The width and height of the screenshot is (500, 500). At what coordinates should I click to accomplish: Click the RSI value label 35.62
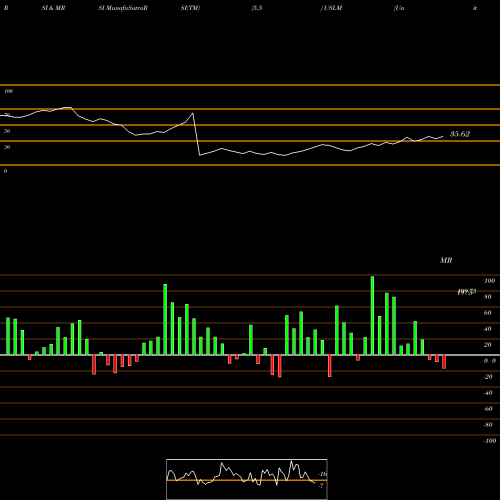pos(460,134)
